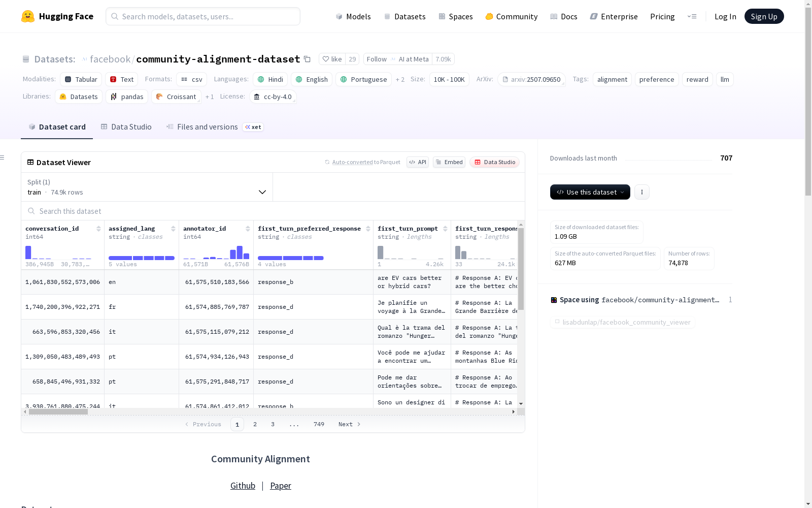Viewport: 812px width, 508px height.
Task: Click the alignment tag
Action: coord(612,79)
